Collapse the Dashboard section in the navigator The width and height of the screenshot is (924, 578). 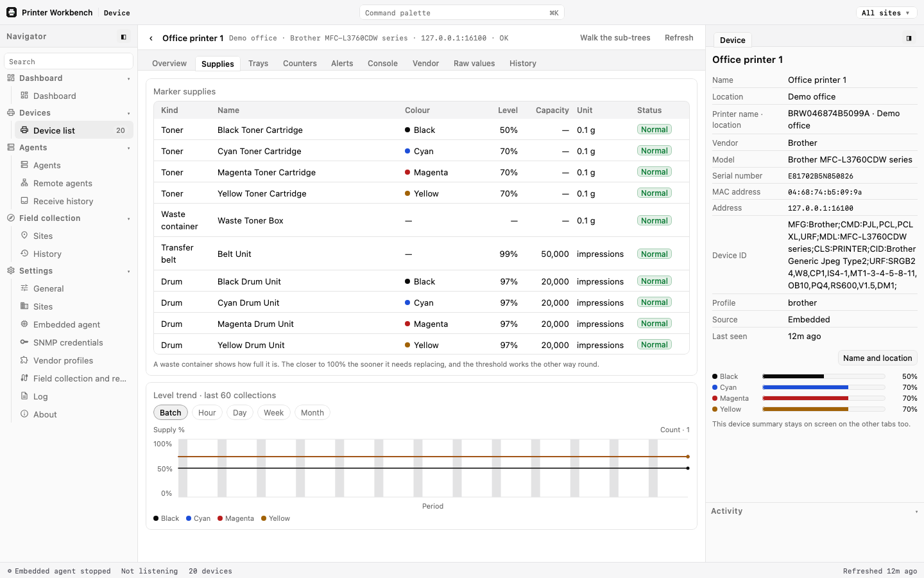tap(128, 79)
